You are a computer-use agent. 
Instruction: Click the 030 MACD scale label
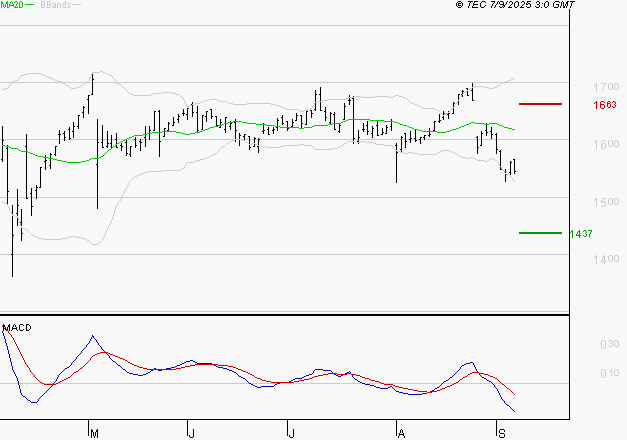pyautogui.click(x=610, y=344)
